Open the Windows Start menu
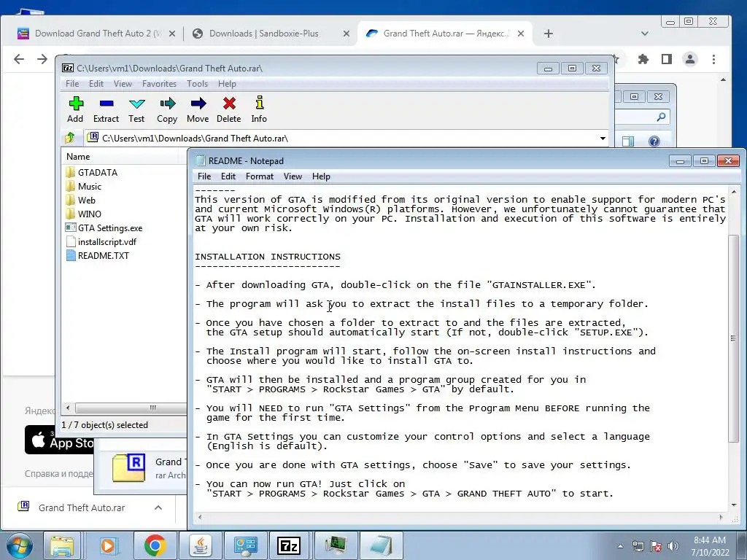 (x=18, y=545)
